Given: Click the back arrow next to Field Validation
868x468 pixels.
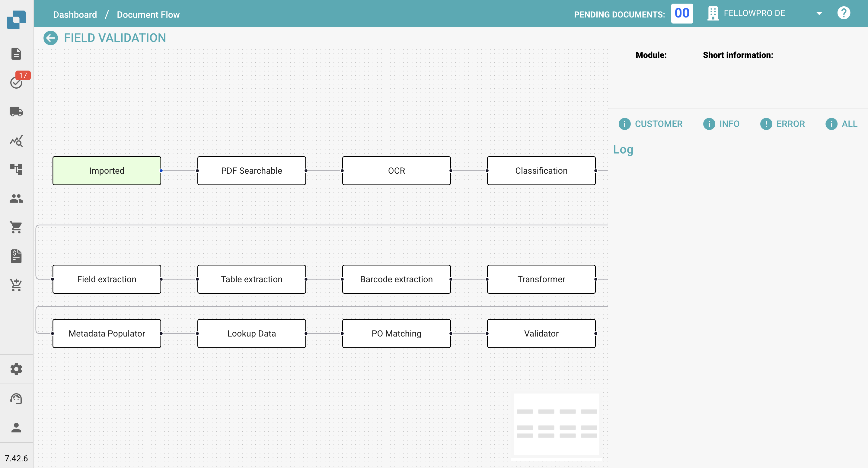Looking at the screenshot, I should [x=50, y=38].
